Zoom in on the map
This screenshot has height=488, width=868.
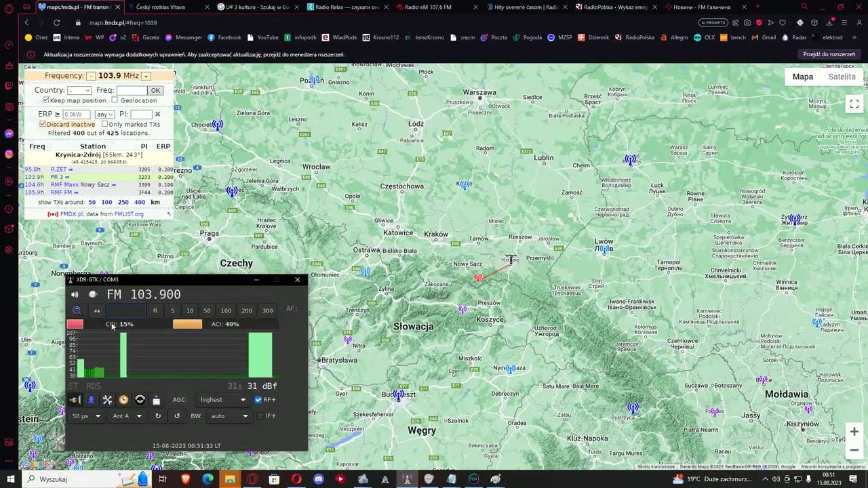854,432
